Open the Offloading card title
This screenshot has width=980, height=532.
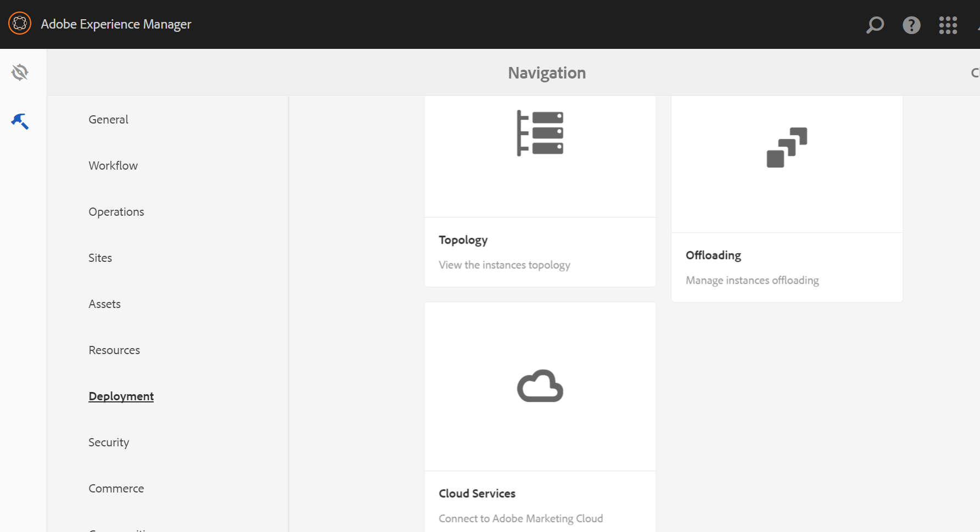[x=713, y=255]
